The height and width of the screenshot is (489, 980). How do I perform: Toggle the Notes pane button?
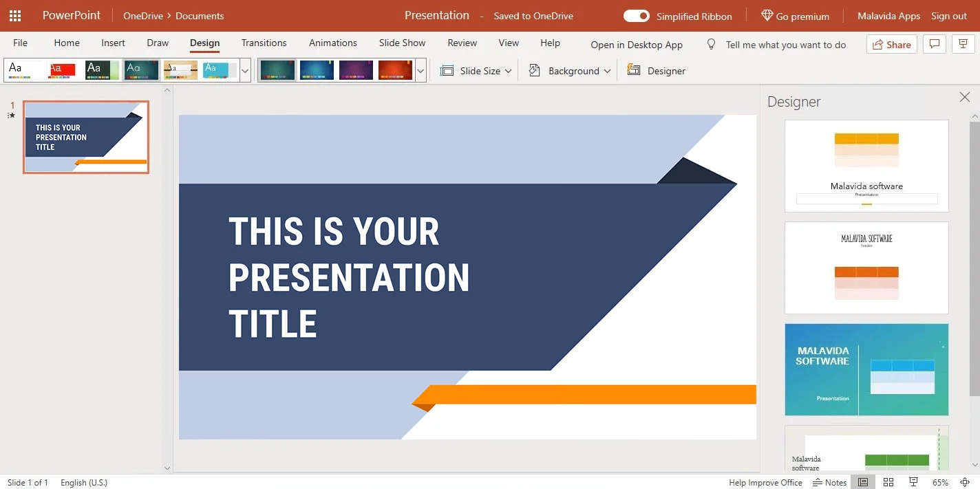coord(829,482)
